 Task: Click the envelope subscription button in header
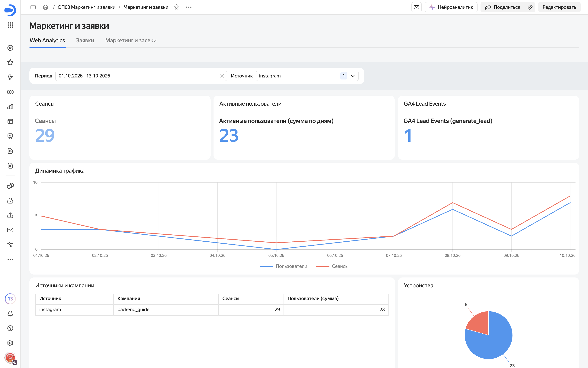pos(416,7)
